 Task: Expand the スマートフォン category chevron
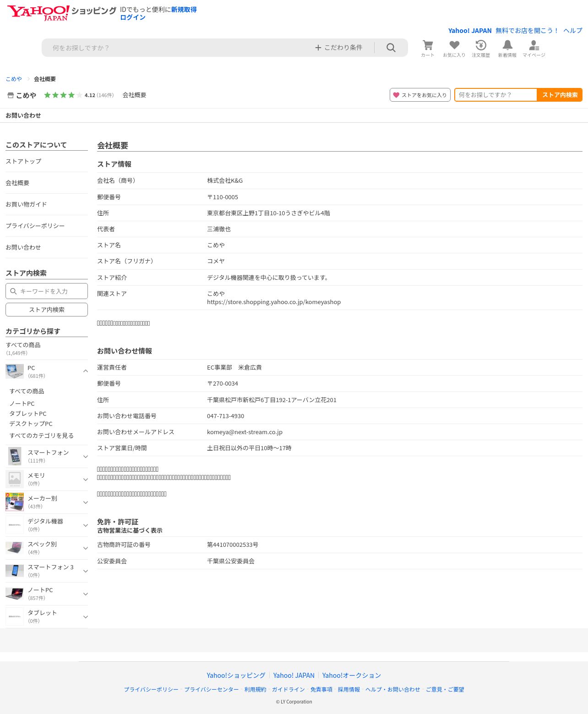pyautogui.click(x=85, y=457)
